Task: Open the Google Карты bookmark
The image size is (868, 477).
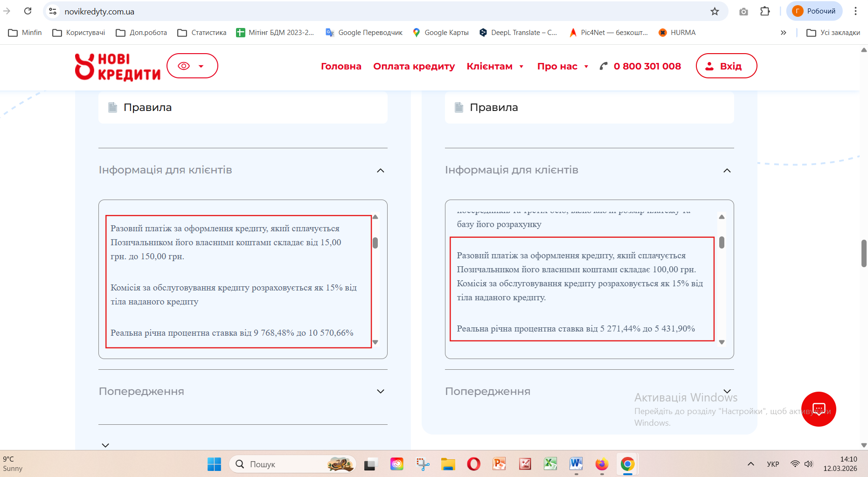Action: coord(441,33)
